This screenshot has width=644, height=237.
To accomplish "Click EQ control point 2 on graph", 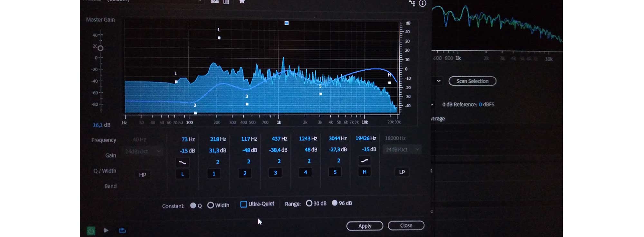I will click(x=195, y=113).
